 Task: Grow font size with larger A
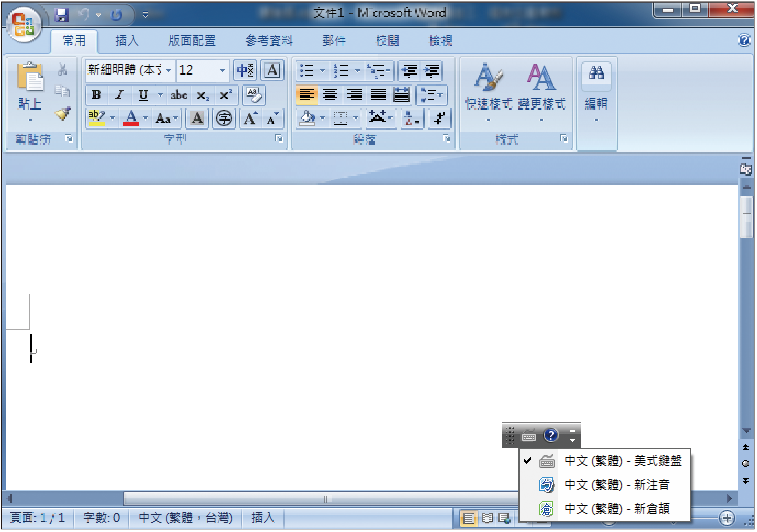coord(250,119)
